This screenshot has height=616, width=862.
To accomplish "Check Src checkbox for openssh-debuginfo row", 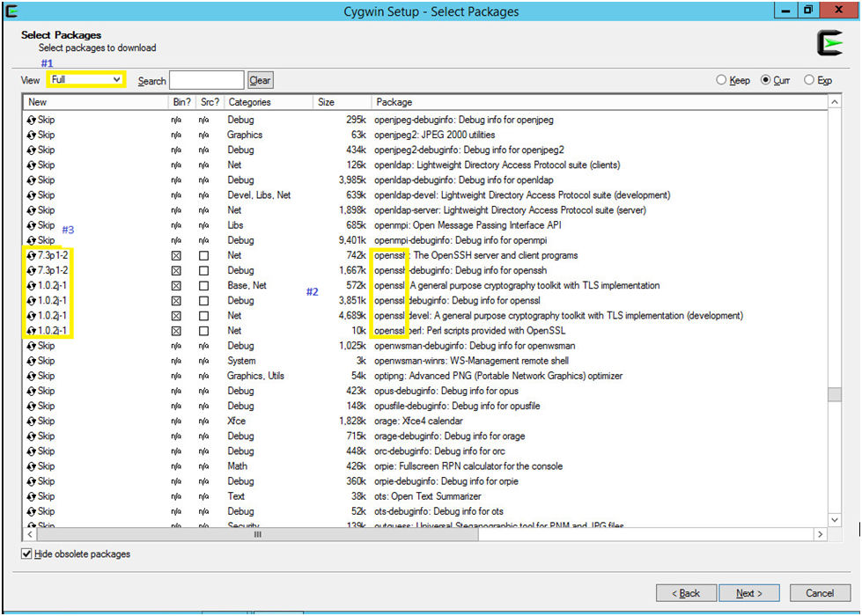I will (204, 271).
